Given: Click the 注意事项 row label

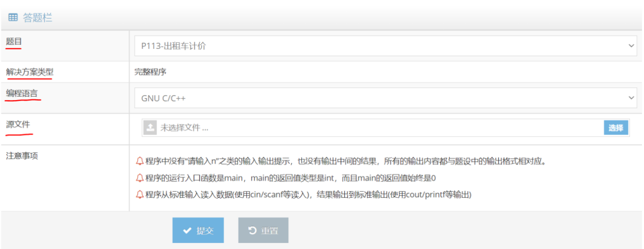Looking at the screenshot, I should click(x=21, y=155).
